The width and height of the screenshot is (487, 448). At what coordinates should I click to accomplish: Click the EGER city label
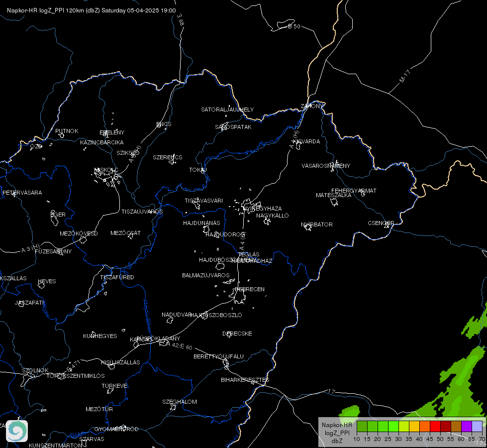[x=58, y=215]
